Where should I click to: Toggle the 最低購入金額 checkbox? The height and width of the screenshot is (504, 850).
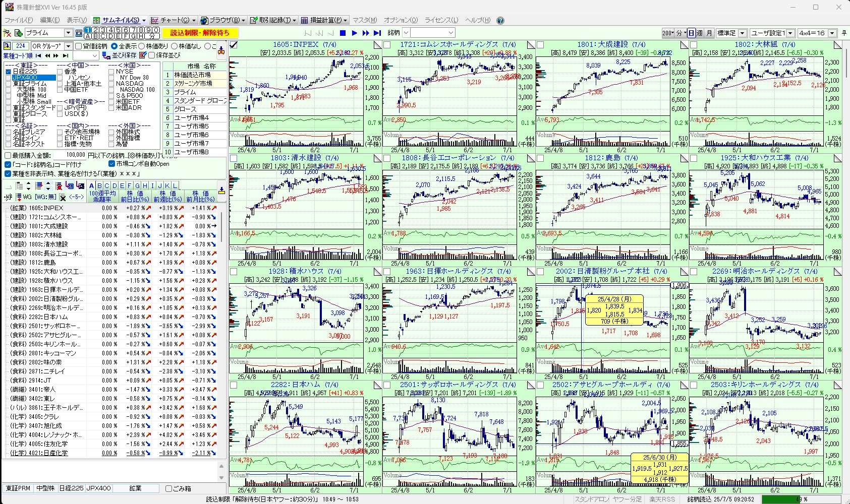pyautogui.click(x=8, y=156)
